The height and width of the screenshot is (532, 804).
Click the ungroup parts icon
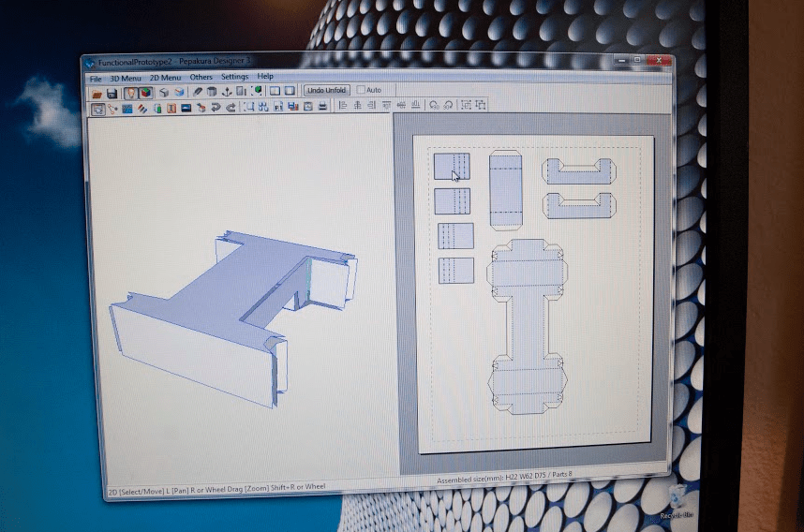coord(481,104)
